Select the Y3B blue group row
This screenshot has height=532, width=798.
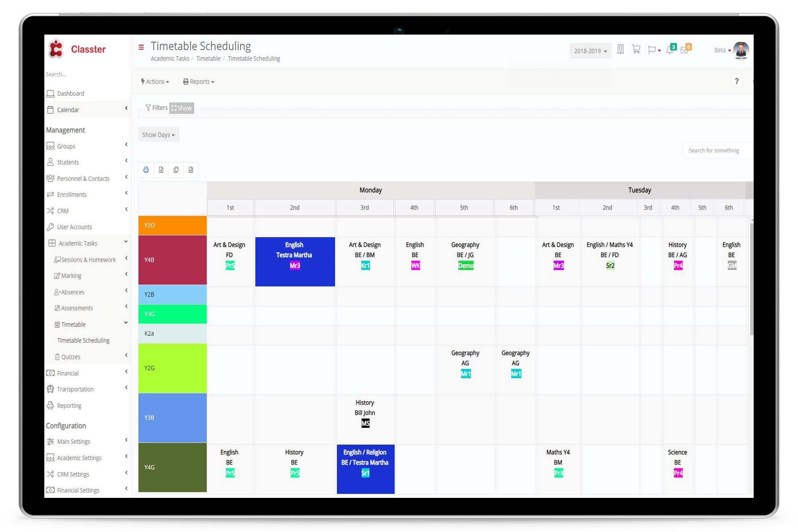pos(172,418)
